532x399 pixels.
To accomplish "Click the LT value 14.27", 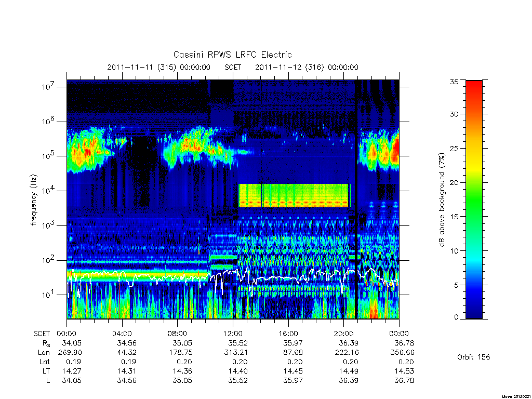I will 72,371.
